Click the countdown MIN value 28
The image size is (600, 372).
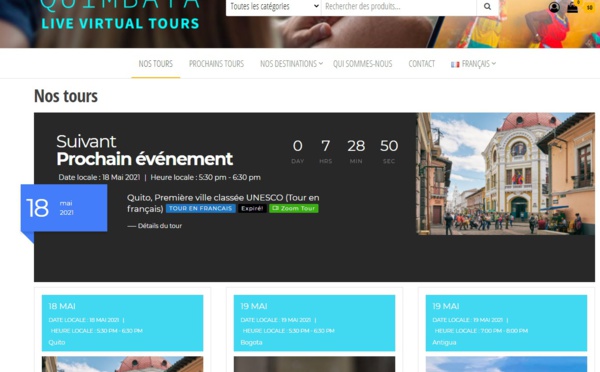(356, 146)
